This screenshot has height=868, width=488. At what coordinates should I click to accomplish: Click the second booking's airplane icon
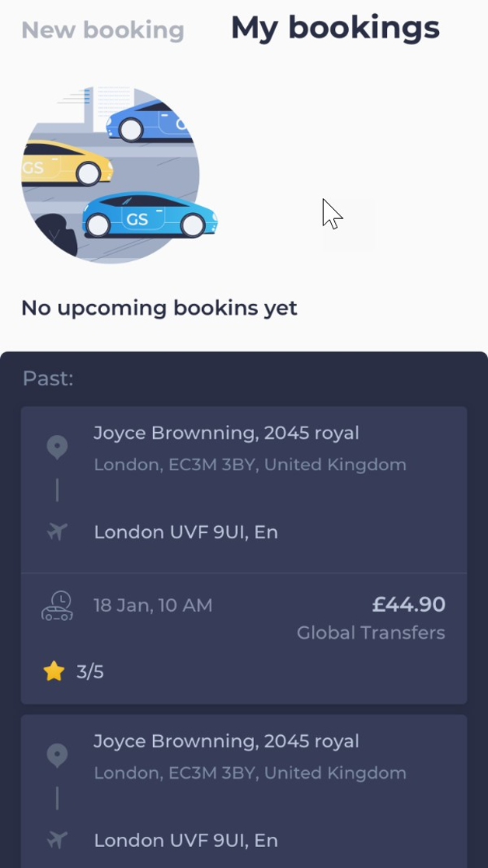coord(57,840)
